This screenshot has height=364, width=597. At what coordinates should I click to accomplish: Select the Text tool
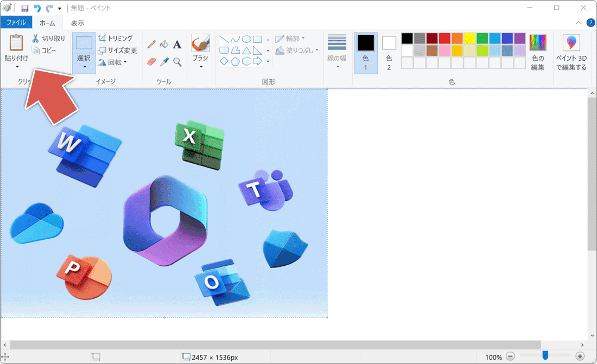[x=177, y=44]
